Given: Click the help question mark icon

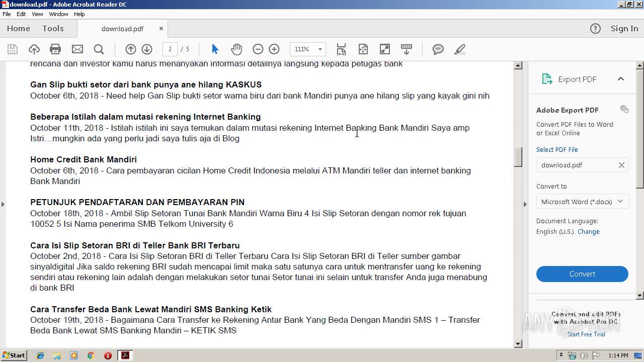Looking at the screenshot, I should click(595, 29).
